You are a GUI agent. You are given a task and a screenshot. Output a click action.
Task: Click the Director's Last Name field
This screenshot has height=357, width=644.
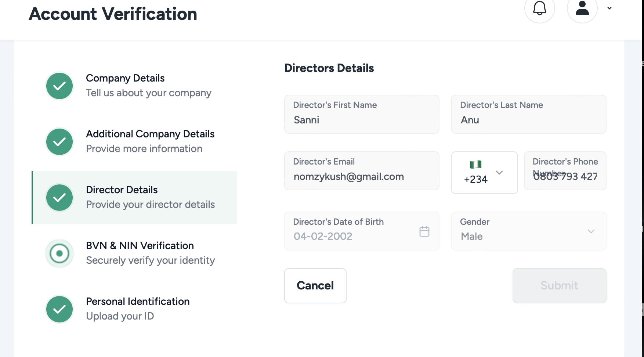pyautogui.click(x=528, y=120)
